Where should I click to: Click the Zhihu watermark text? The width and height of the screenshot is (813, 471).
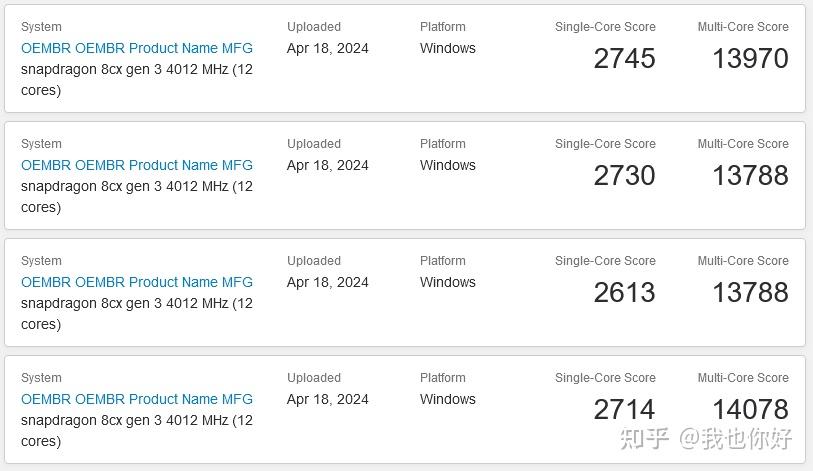(x=706, y=438)
